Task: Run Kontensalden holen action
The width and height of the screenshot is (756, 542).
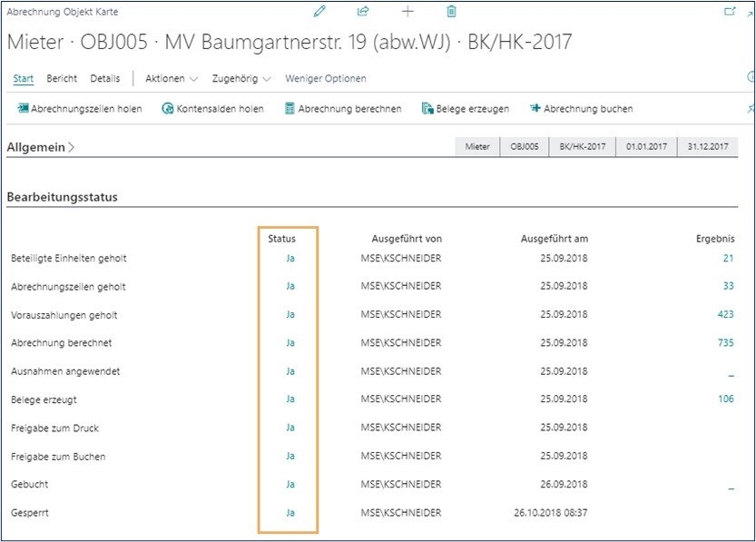Action: click(x=212, y=109)
